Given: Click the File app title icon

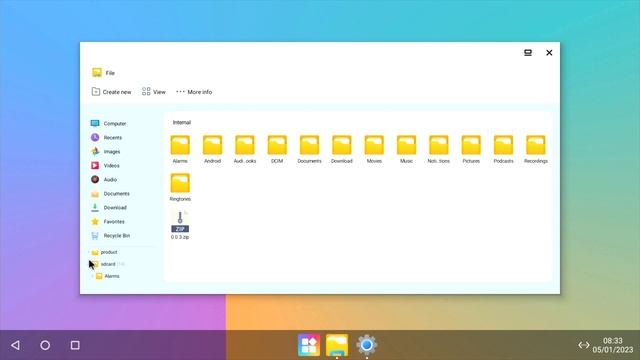Looking at the screenshot, I should (97, 73).
